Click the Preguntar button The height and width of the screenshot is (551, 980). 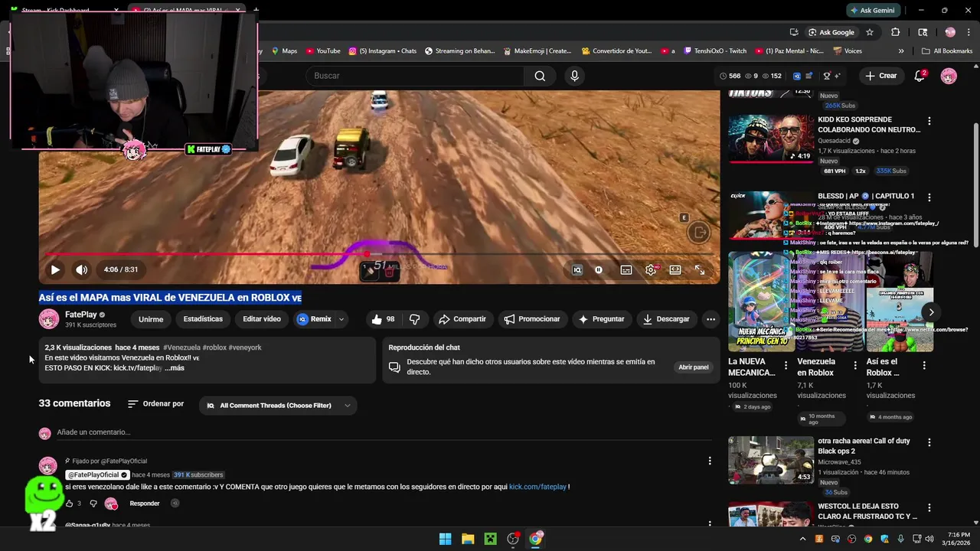point(602,319)
